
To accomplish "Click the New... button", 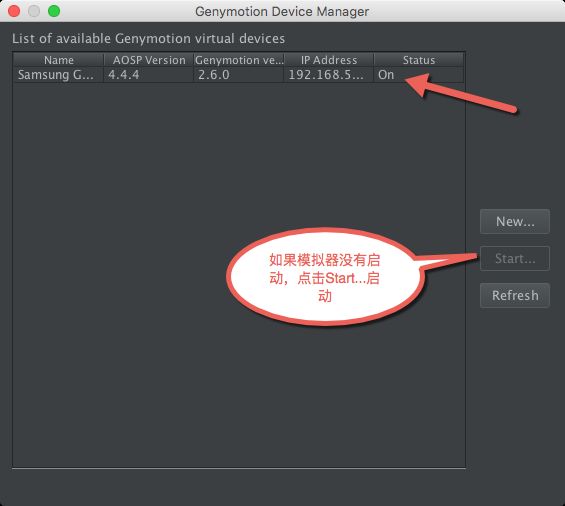I will [x=515, y=221].
